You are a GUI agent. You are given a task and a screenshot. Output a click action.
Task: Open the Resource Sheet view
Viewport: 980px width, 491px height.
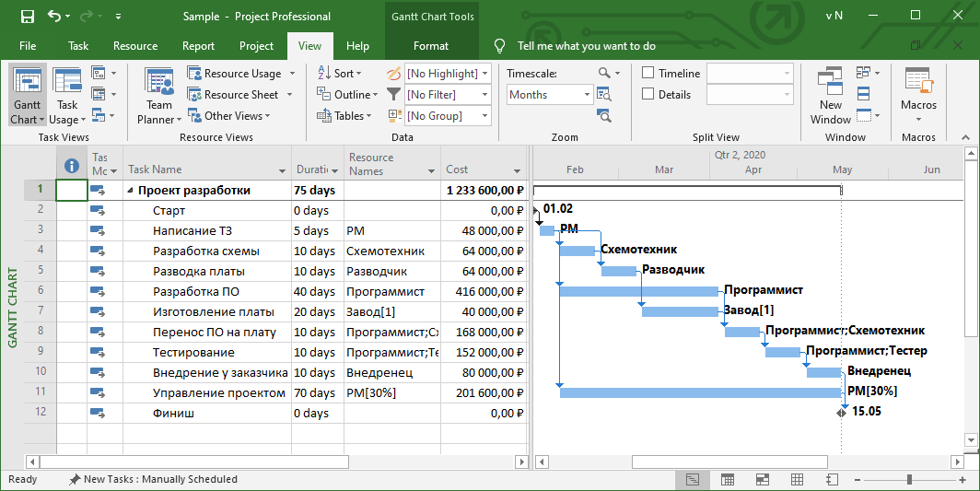click(x=240, y=95)
